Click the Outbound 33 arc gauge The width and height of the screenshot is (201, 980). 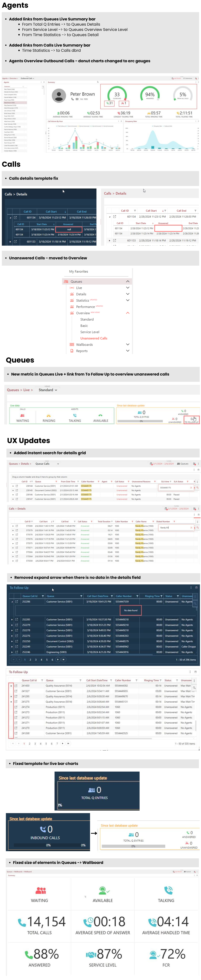[x=117, y=94]
